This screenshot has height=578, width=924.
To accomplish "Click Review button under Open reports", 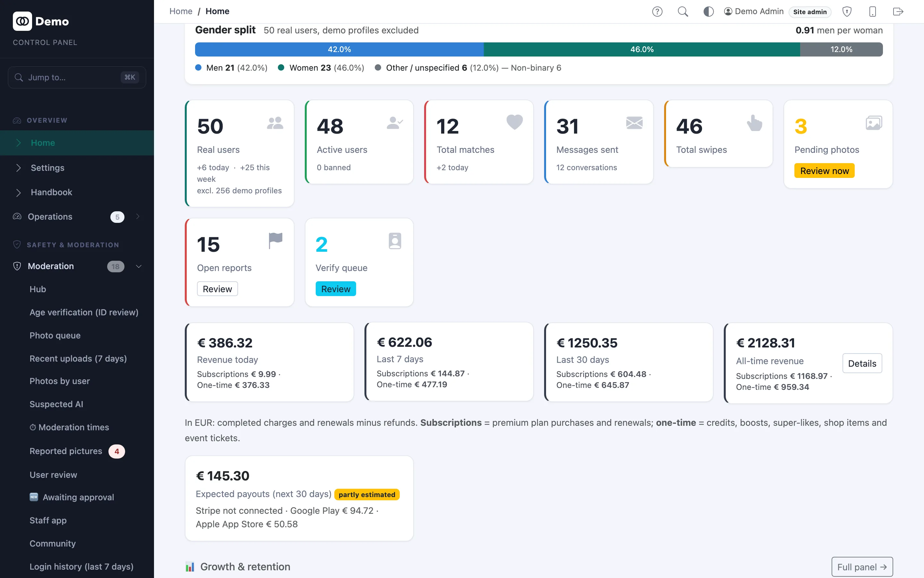I will [x=217, y=289].
